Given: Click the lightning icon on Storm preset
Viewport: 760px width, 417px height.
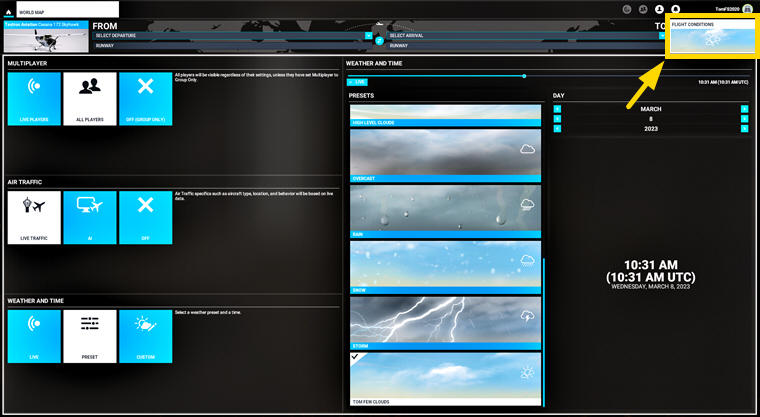Looking at the screenshot, I should (527, 316).
